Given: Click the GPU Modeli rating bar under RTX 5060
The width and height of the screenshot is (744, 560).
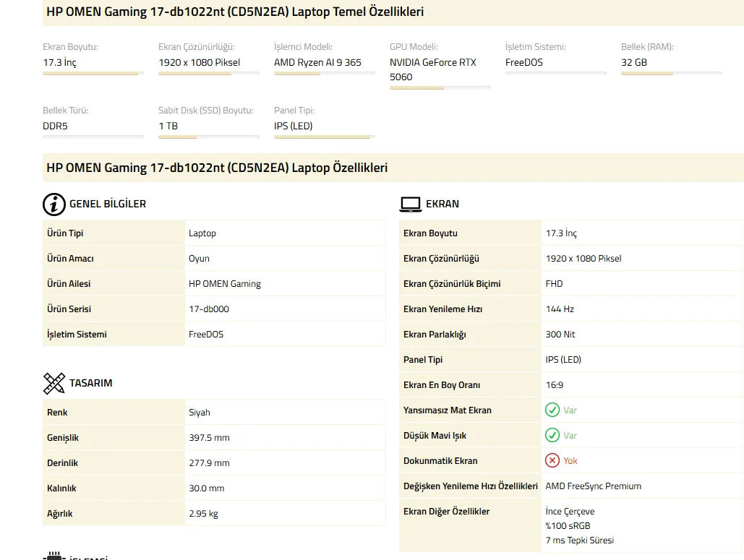Looking at the screenshot, I should tap(440, 88).
